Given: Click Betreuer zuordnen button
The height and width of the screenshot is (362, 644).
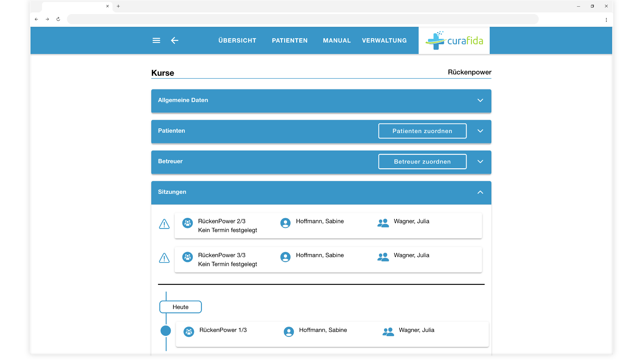Looking at the screenshot, I should [422, 162].
